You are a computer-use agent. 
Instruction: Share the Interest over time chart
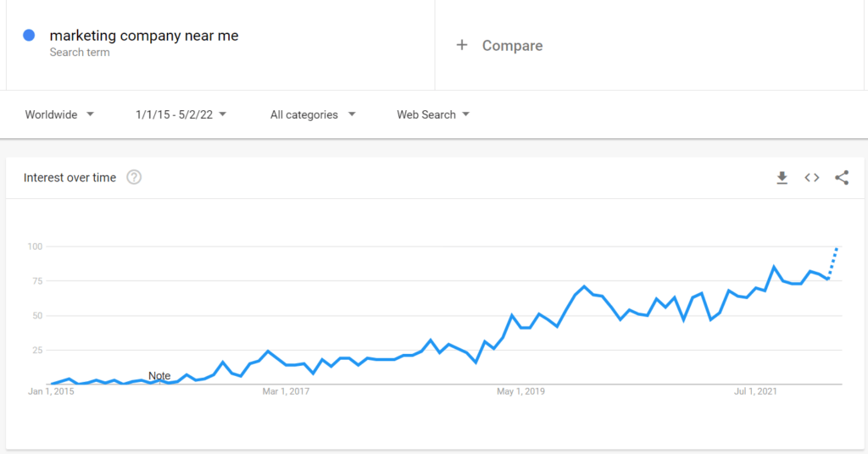click(842, 178)
